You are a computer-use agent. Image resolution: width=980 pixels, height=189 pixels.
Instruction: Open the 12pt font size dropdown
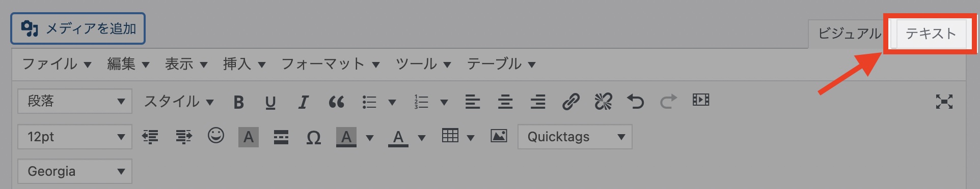click(x=75, y=137)
